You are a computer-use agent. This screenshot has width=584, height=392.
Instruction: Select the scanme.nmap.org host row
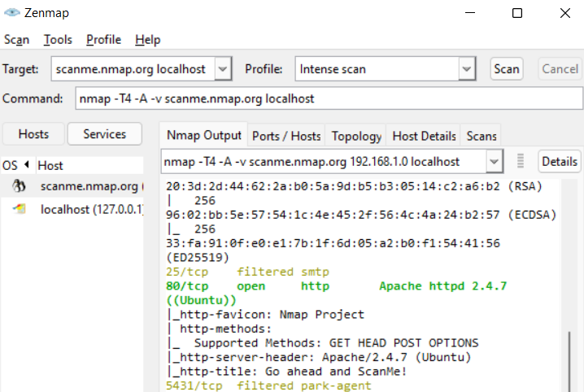(x=72, y=185)
